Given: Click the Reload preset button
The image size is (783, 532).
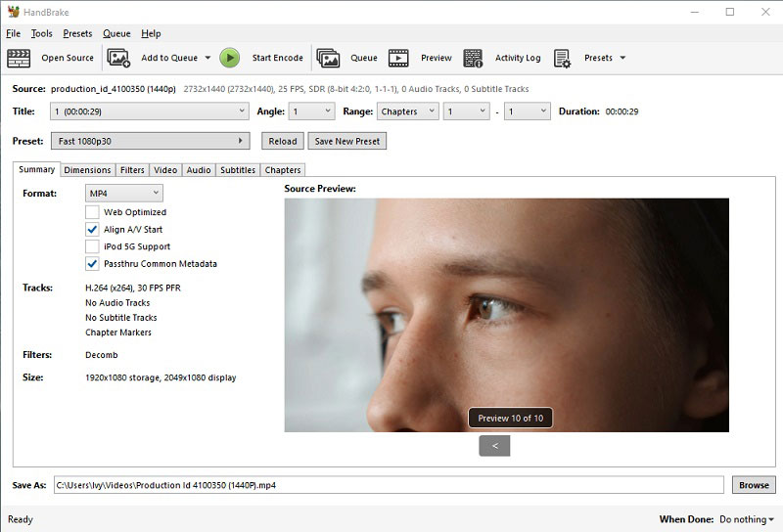Looking at the screenshot, I should 283,141.
